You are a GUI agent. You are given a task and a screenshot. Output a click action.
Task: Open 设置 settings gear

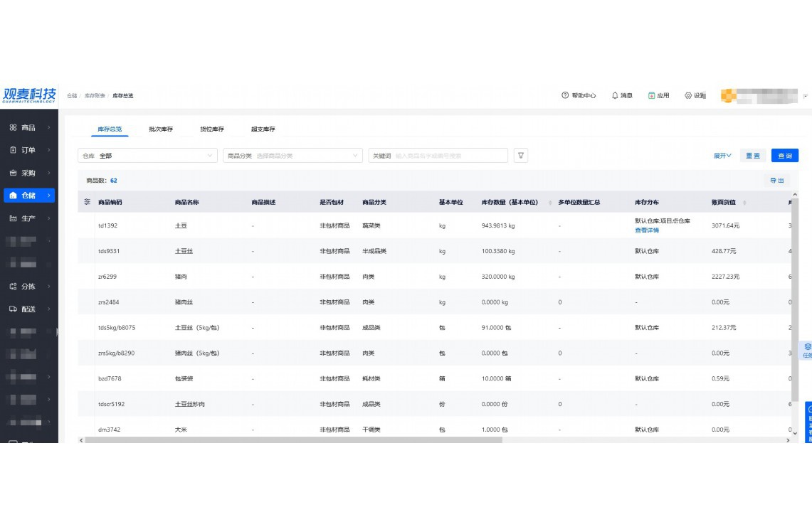pyautogui.click(x=695, y=95)
